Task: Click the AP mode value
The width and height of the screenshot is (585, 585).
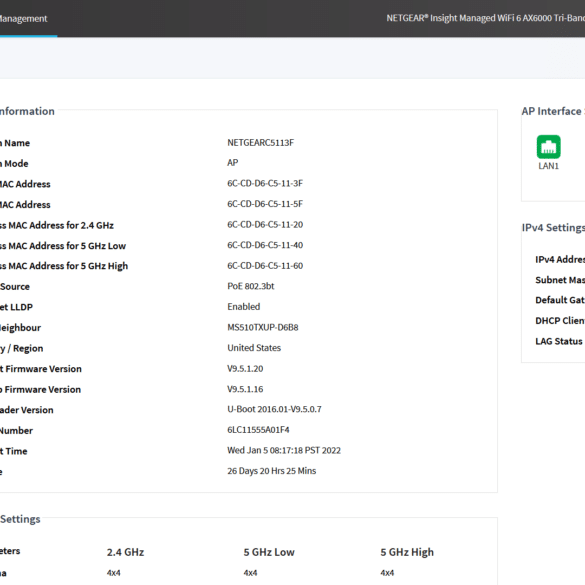Action: [232, 163]
